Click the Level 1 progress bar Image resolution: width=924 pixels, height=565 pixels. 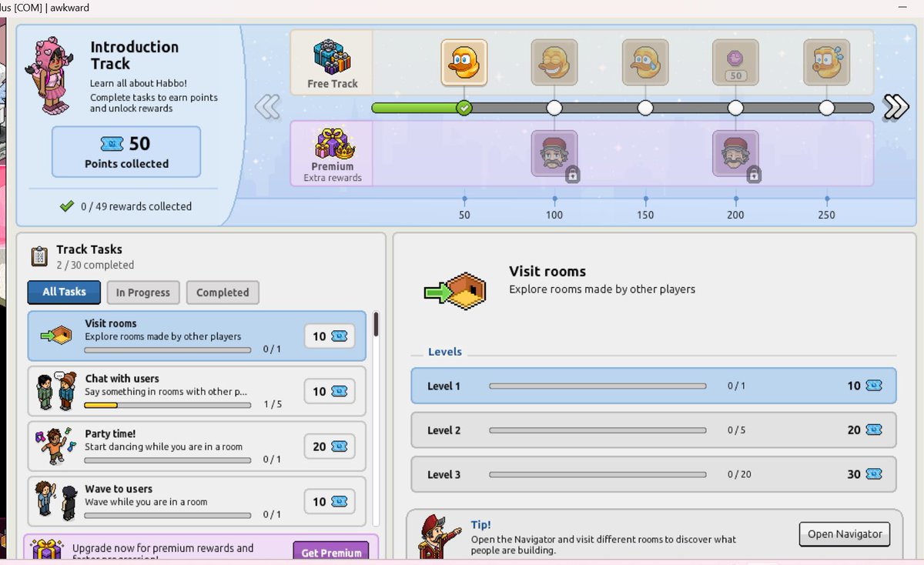598,386
